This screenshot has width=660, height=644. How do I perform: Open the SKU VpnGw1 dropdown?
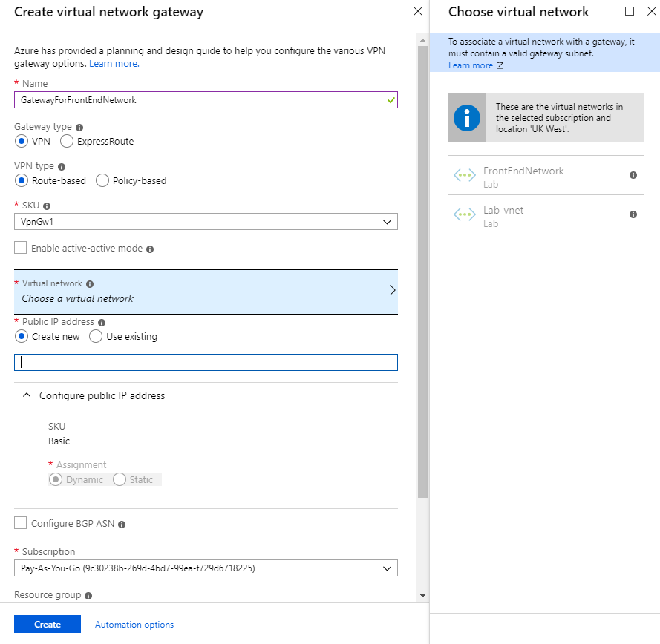(x=206, y=222)
